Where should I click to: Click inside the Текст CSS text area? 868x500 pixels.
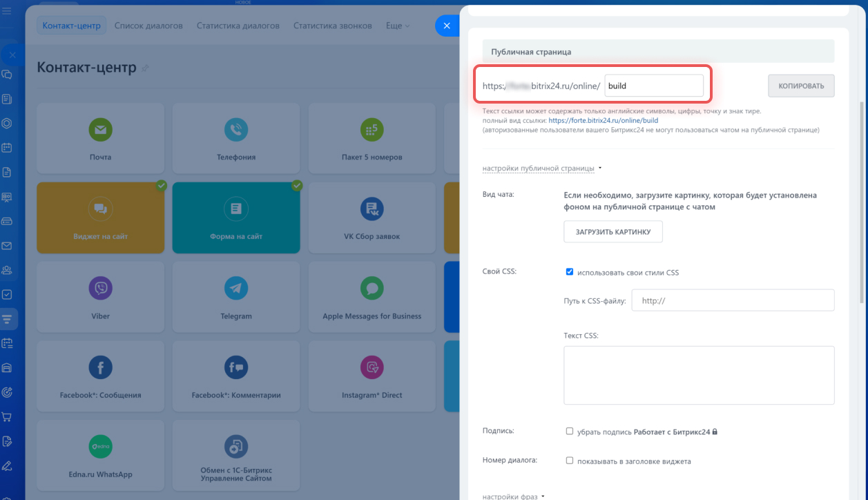[699, 375]
